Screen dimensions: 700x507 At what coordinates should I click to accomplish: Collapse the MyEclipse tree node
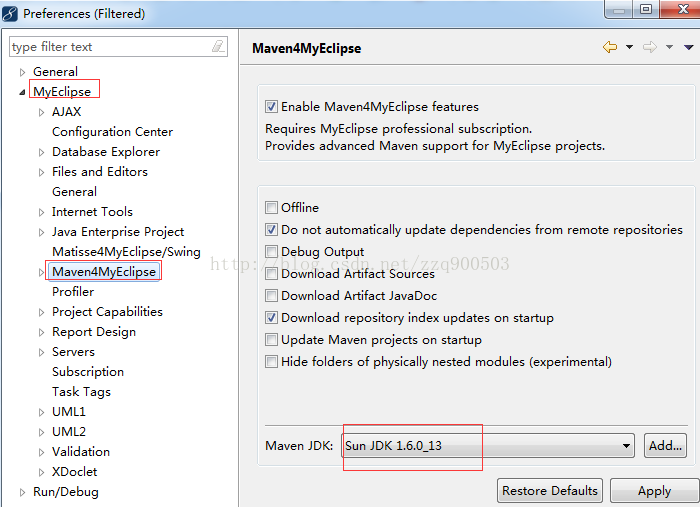click(x=22, y=92)
